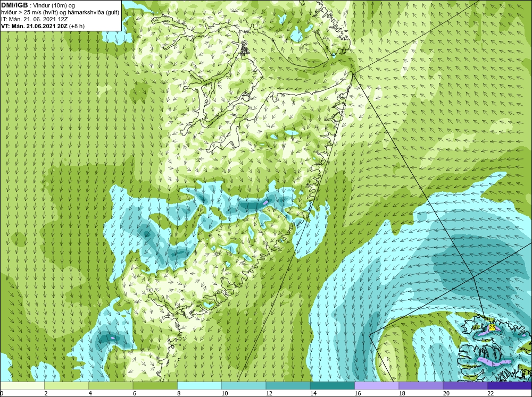Click the 10–12 m/s turquoise legend swatch
This screenshot has width=532, height=397.
[x=244, y=386]
